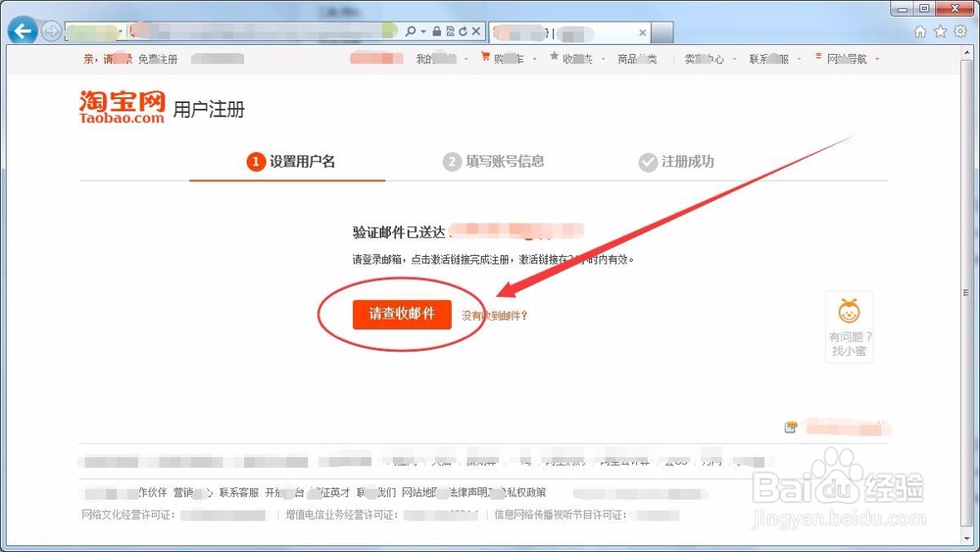This screenshot has width=980, height=552.
Task: Expand the 卖家中心 dropdown arrow
Action: point(734,59)
